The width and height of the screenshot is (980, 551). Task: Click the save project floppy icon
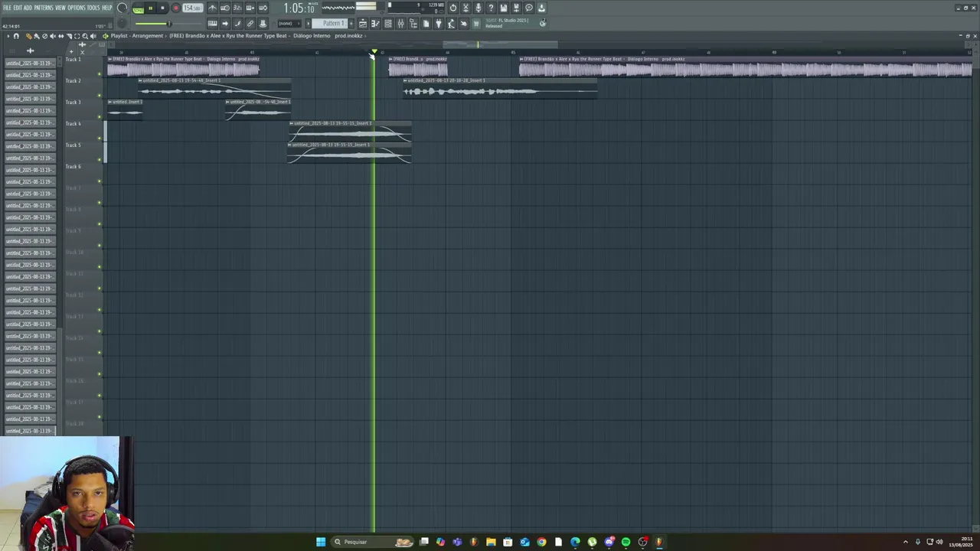pos(504,8)
